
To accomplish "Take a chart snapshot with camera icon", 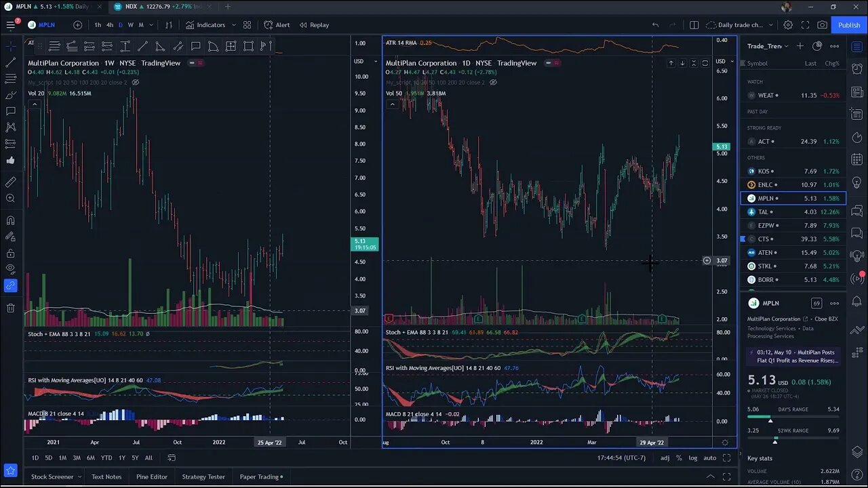I will 822,25.
